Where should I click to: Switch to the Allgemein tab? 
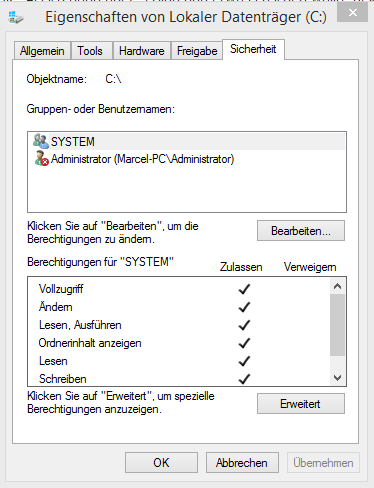point(42,51)
